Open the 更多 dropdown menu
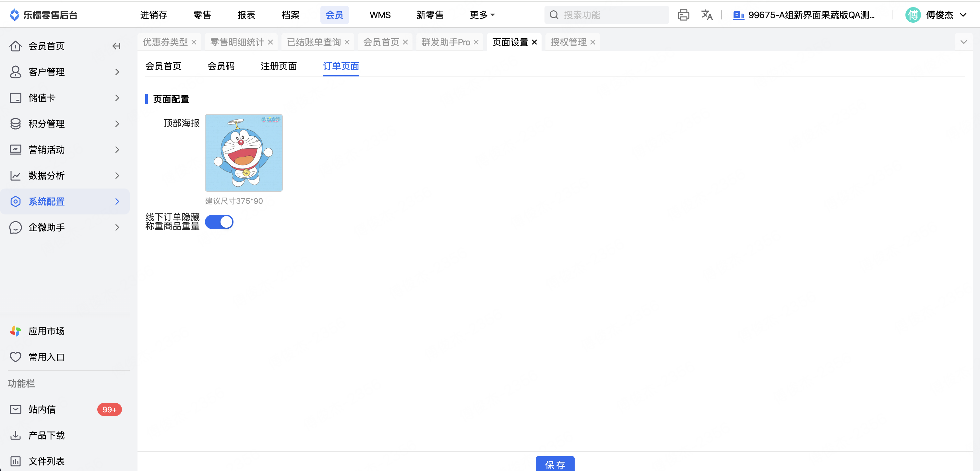The height and width of the screenshot is (471, 980). tap(482, 15)
